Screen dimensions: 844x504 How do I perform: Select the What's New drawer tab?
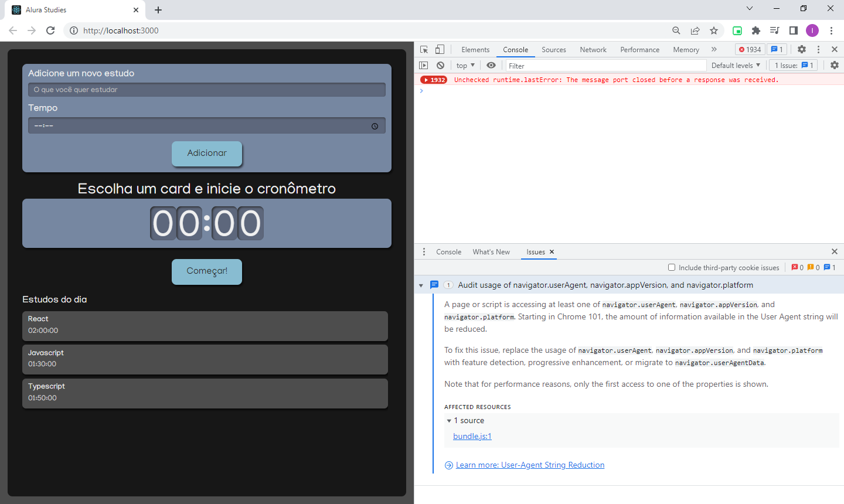[491, 252]
